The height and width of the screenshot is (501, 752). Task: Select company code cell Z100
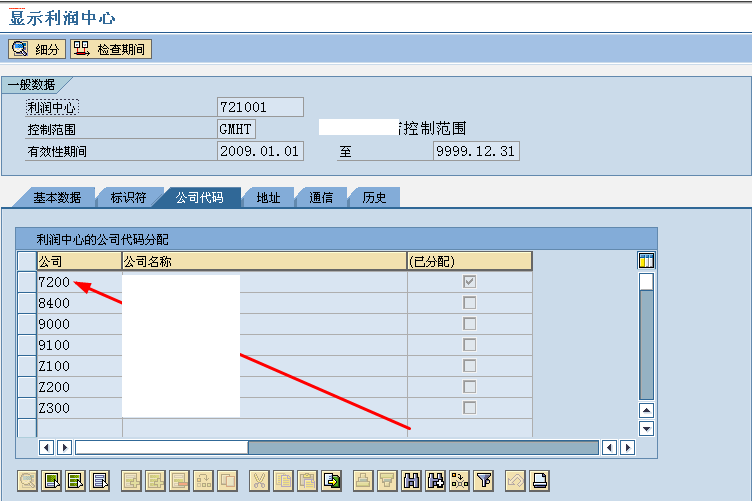point(79,366)
